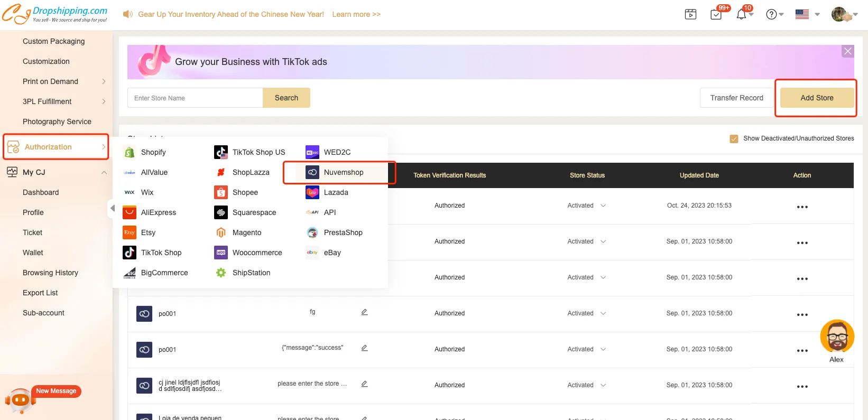Image resolution: width=868 pixels, height=420 pixels.
Task: Click the Enter Store Name search field
Action: pos(195,98)
